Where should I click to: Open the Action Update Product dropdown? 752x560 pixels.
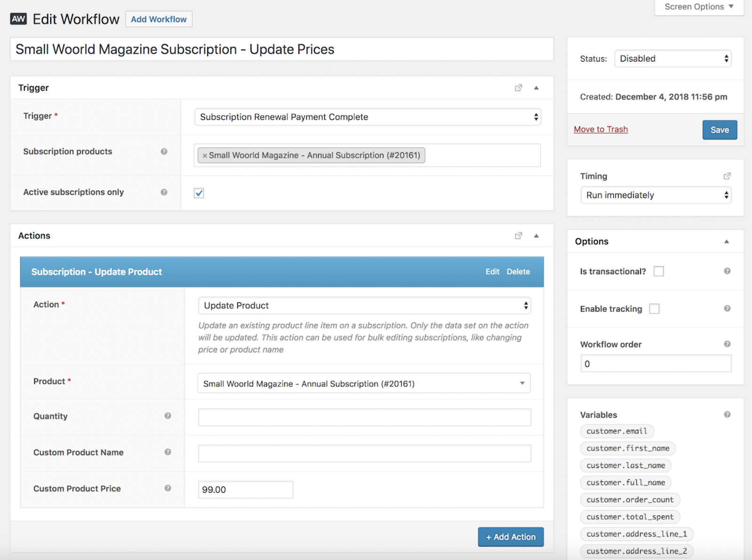tap(364, 306)
